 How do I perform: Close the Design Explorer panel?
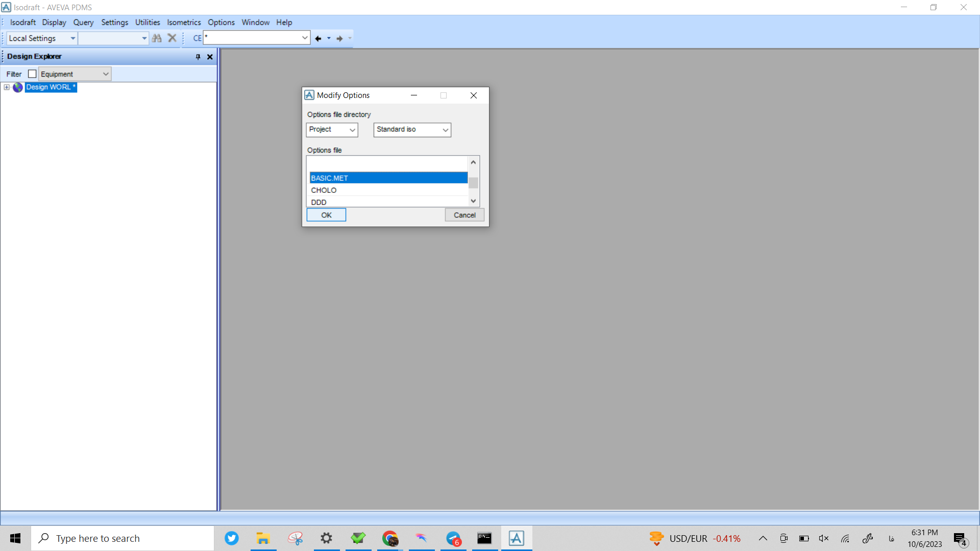tap(210, 57)
